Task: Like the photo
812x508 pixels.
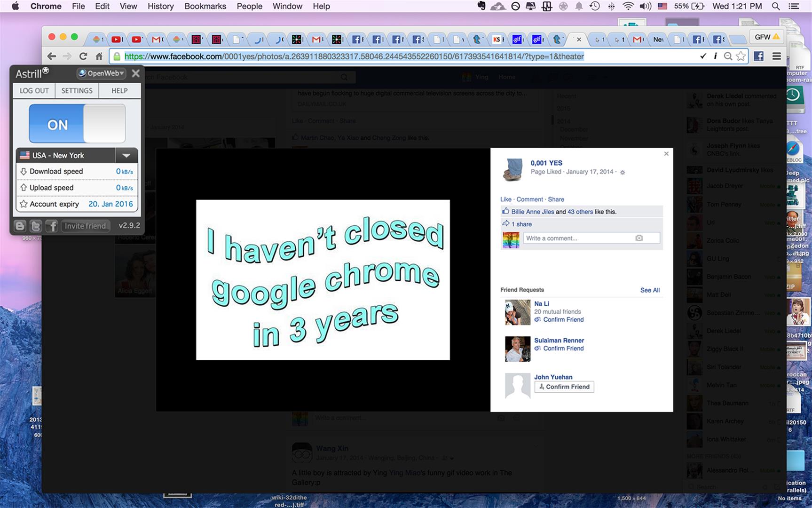Action: [505, 199]
